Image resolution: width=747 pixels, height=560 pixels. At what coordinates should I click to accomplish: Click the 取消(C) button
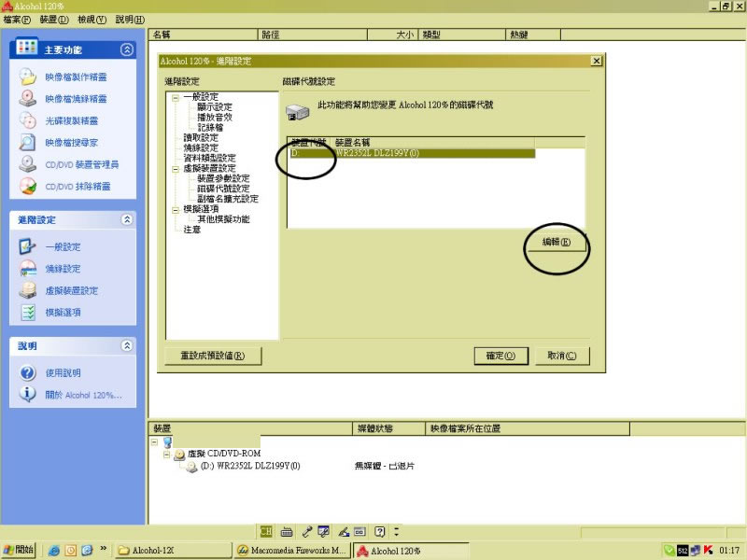pos(562,356)
